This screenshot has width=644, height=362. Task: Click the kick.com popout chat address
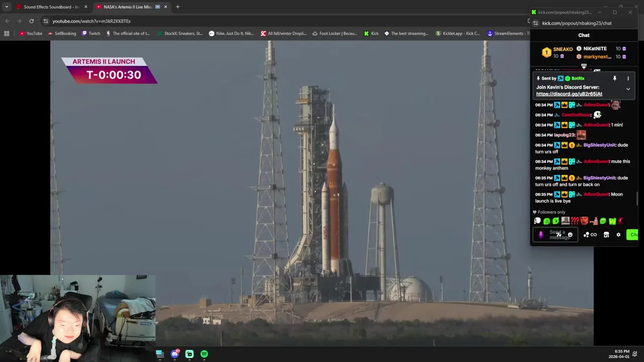coord(577,23)
